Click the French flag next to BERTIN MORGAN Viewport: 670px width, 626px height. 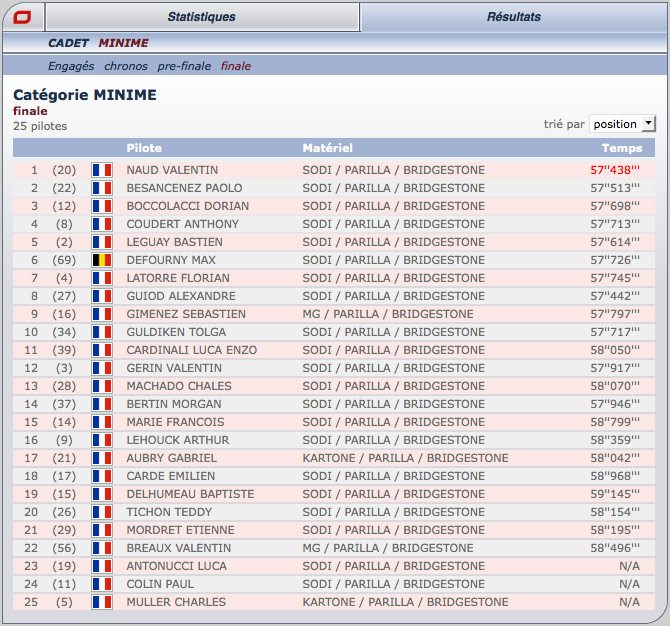(x=102, y=404)
